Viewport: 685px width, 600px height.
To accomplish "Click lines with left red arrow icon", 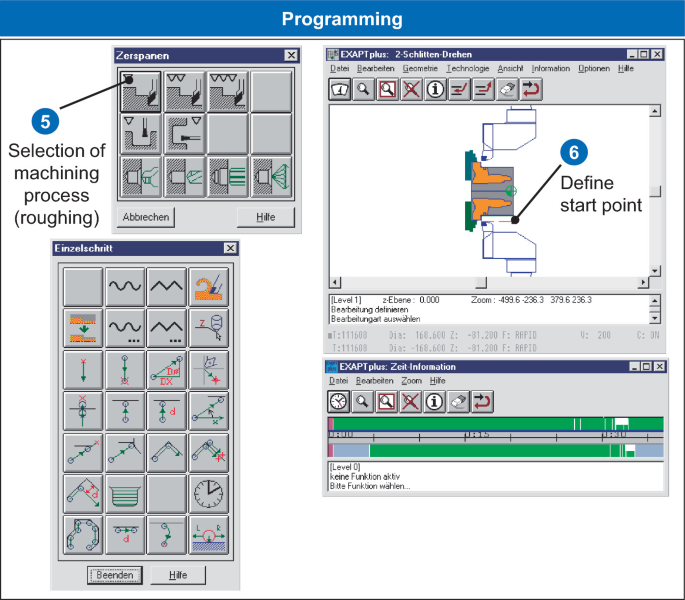I will click(x=459, y=90).
